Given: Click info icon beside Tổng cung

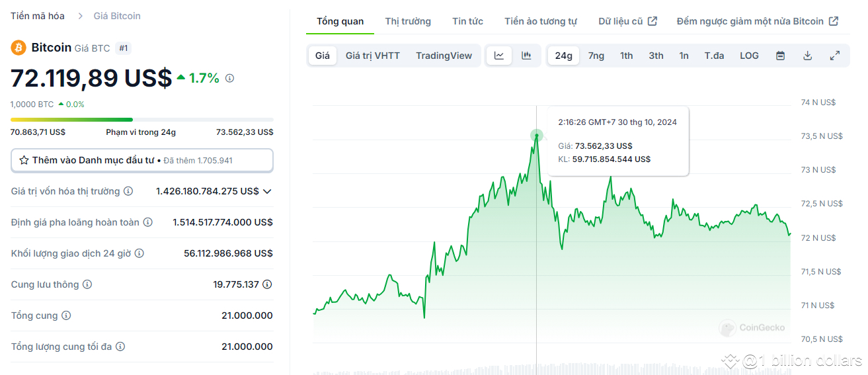Looking at the screenshot, I should tap(66, 315).
